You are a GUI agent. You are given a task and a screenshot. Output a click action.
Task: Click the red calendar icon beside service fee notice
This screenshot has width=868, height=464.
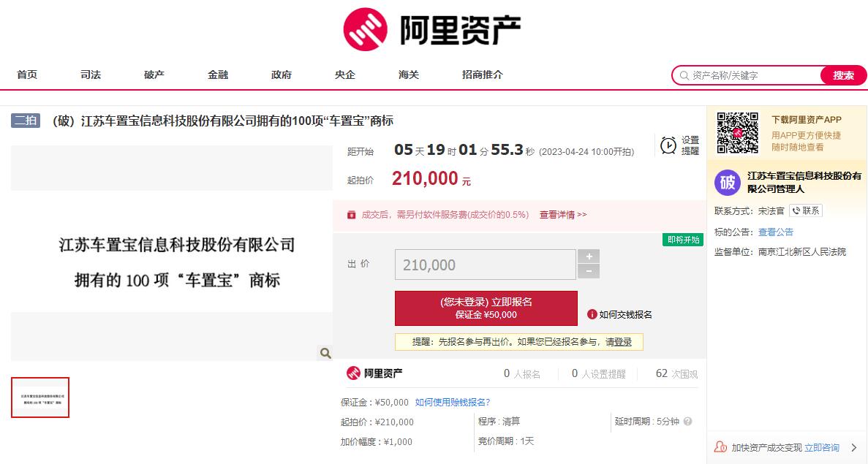tap(351, 215)
